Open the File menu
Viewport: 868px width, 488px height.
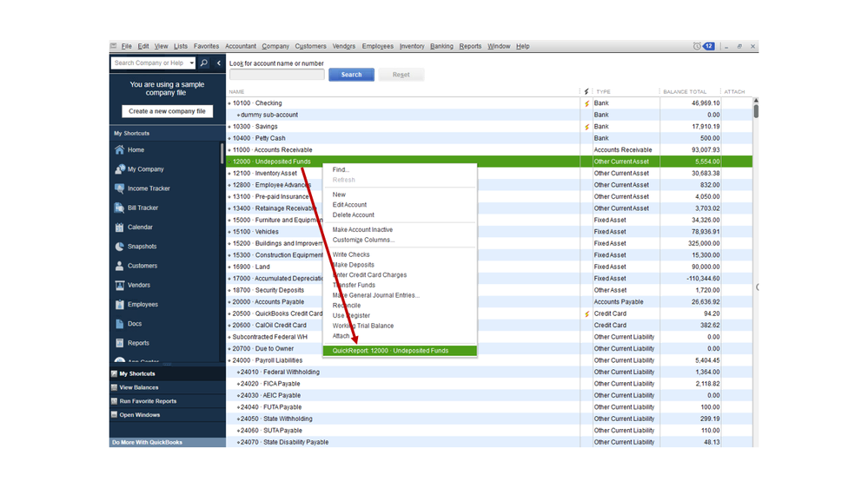[x=126, y=47]
